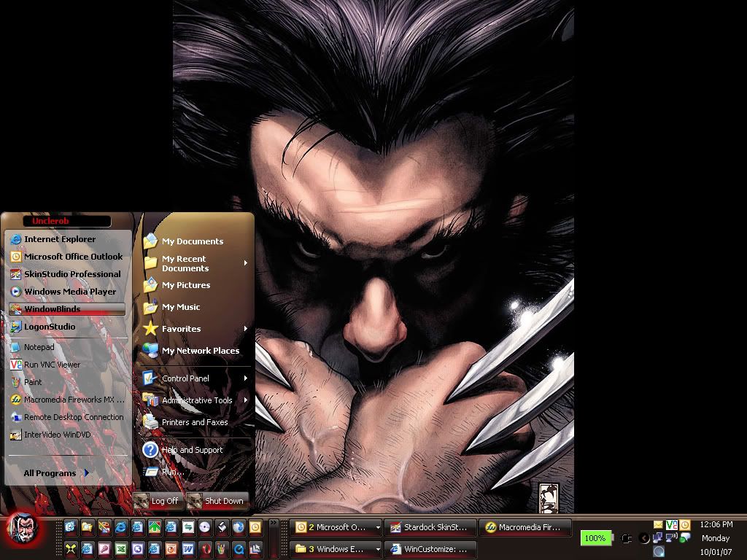747x560 pixels.
Task: Click Run VNC Viewer in the Start menu
Action: click(x=66, y=365)
